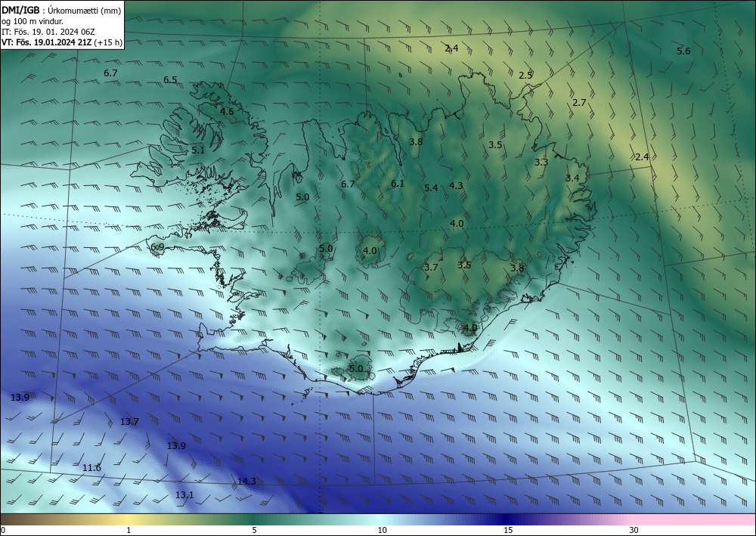This screenshot has width=756, height=536.
Task: Click the 3.3 value label in east Iceland
Action: pos(541,163)
